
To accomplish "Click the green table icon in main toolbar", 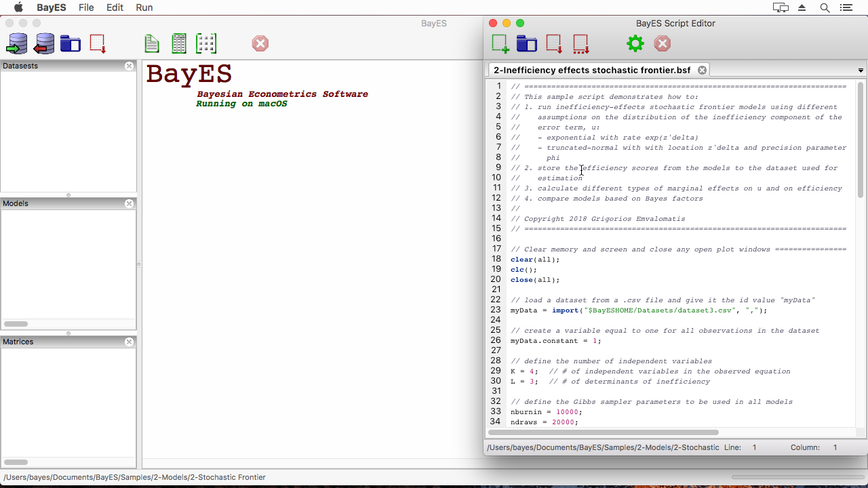I will click(x=179, y=43).
